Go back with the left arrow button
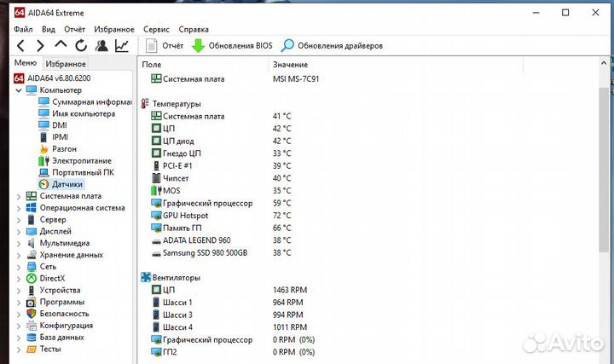 (21, 46)
